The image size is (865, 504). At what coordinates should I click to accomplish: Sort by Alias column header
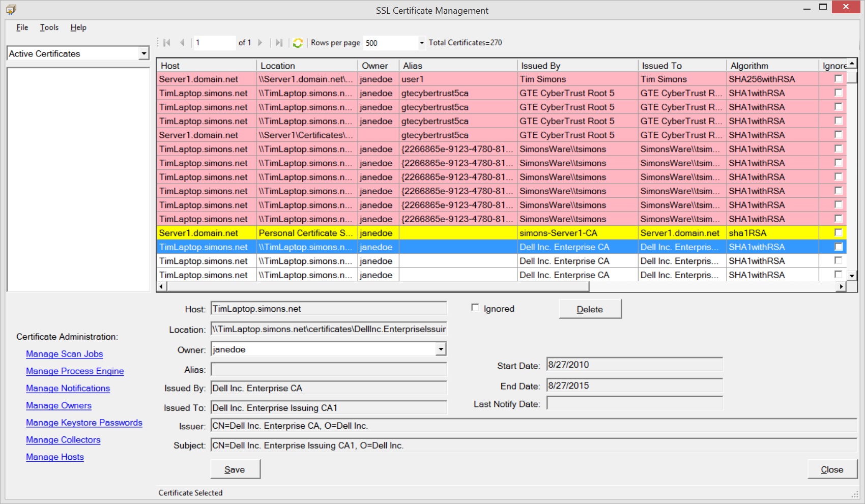point(458,66)
